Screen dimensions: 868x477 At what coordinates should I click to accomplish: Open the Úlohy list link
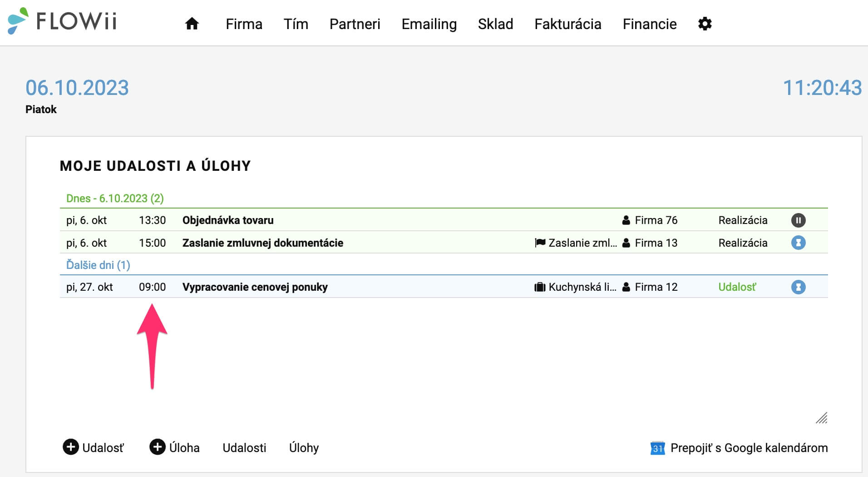tap(304, 448)
